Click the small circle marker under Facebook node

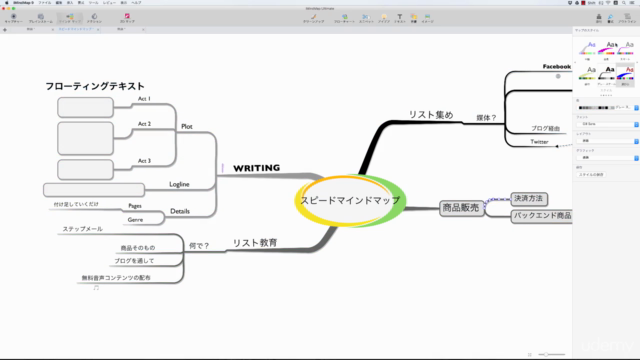[x=558, y=76]
